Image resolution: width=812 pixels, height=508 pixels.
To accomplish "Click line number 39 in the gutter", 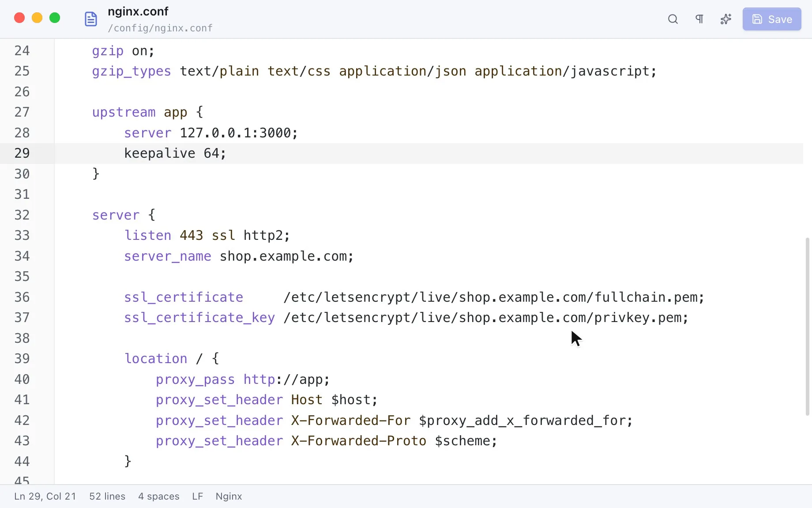I will (22, 359).
